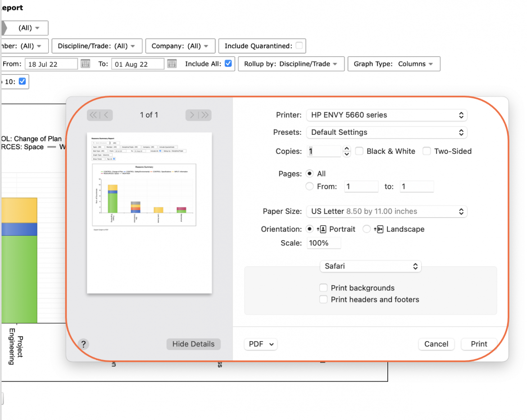Screen dimensions: 527x420
Task: Click the 'Project Engineering' axis label
Action: 16,347
